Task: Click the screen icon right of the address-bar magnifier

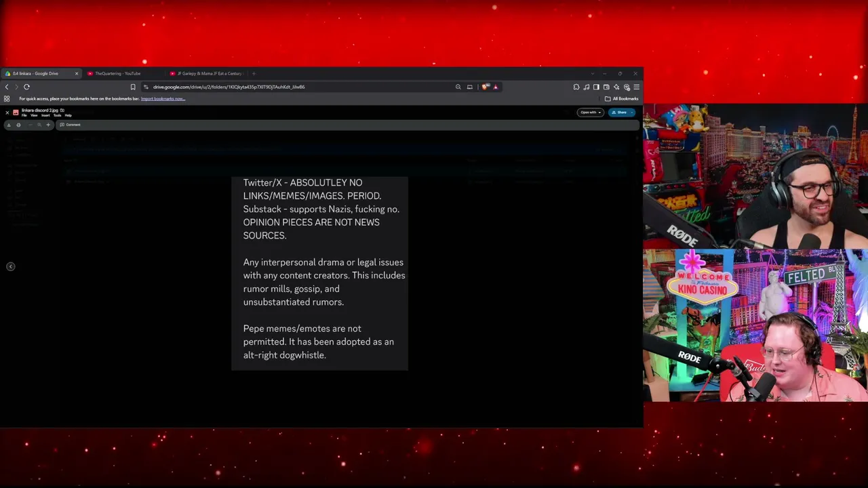Action: click(x=469, y=87)
